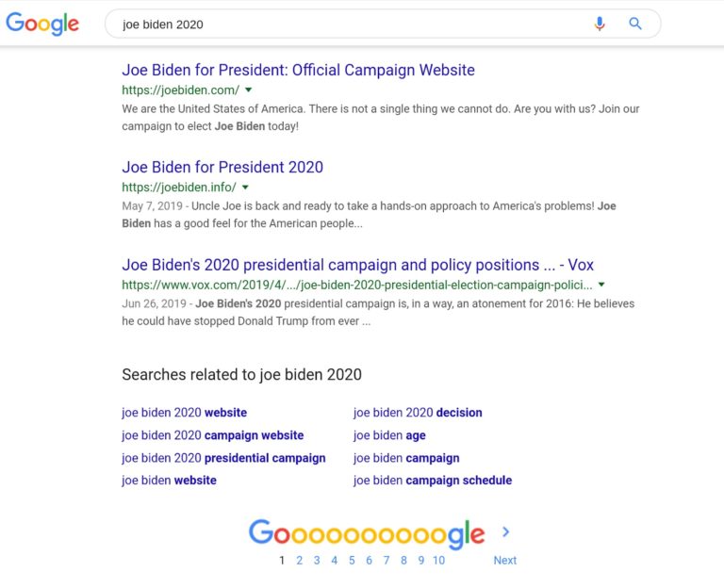Image resolution: width=724 pixels, height=588 pixels.
Task: Open the Joe Biden for President 2020 result
Action: click(x=222, y=167)
